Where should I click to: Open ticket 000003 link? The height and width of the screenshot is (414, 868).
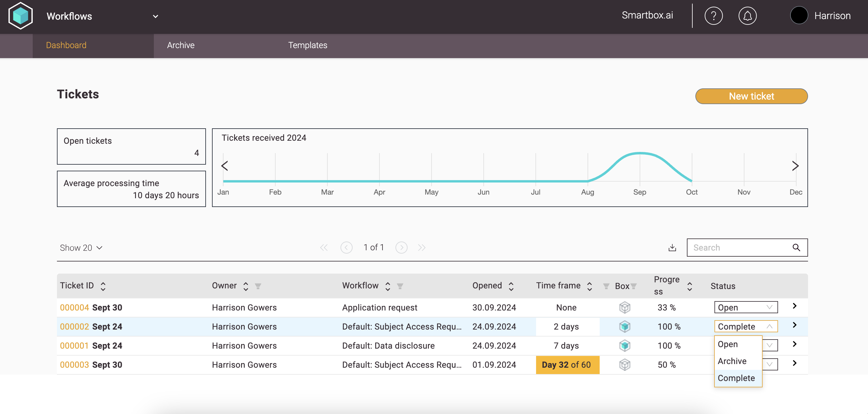74,365
